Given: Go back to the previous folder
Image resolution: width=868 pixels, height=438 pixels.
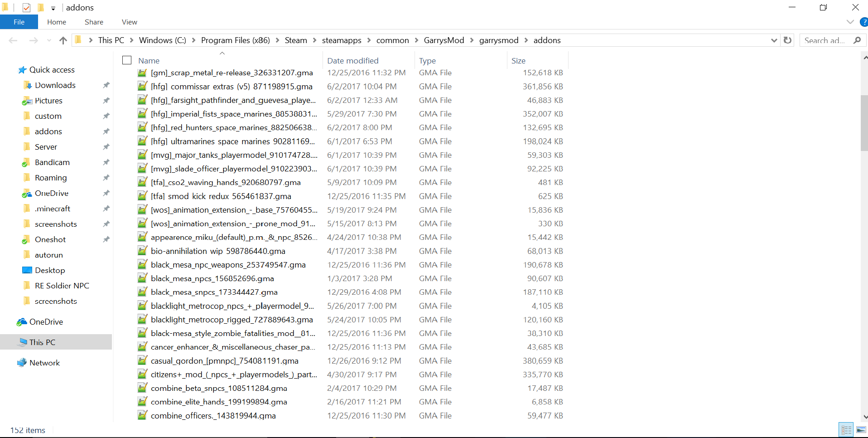Looking at the screenshot, I should point(13,40).
